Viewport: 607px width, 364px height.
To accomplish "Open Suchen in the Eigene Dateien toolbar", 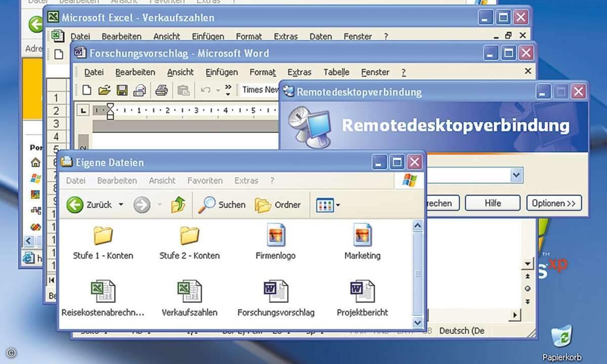I will point(221,205).
